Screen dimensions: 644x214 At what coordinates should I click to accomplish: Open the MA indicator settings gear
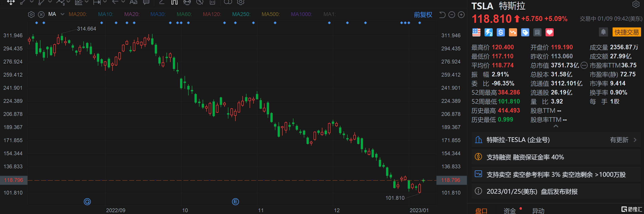coord(31,14)
